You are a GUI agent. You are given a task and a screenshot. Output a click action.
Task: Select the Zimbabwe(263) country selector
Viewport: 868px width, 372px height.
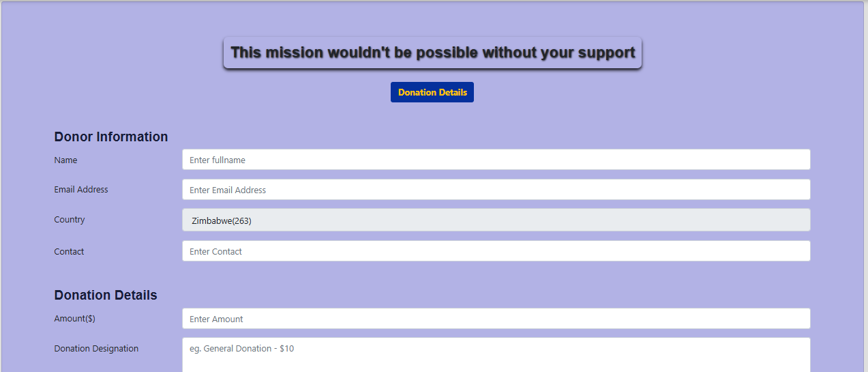point(222,220)
